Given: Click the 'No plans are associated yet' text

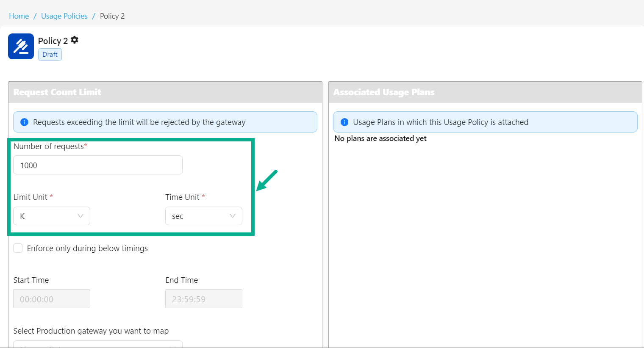Looking at the screenshot, I should tap(380, 138).
